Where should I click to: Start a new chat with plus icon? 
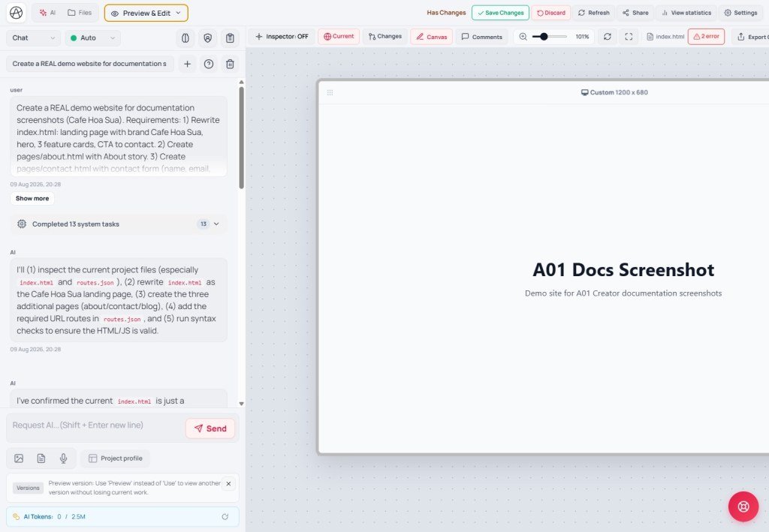click(x=187, y=64)
